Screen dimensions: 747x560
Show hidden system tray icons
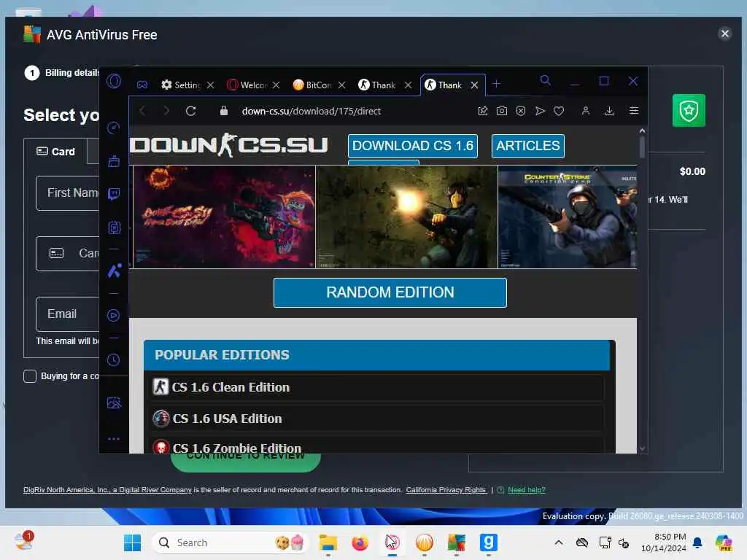coord(559,542)
